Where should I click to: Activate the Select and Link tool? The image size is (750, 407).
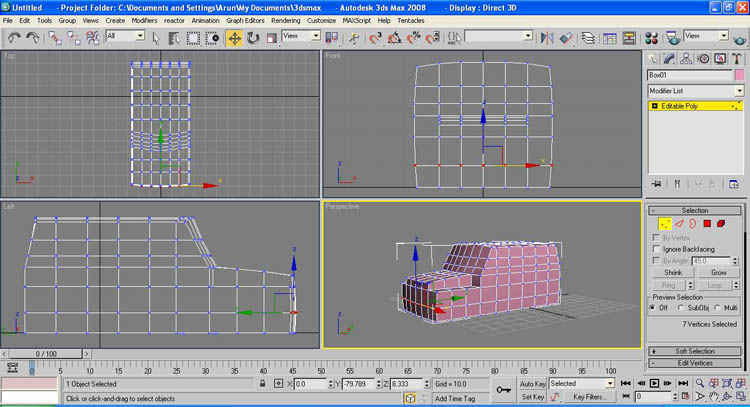point(55,38)
